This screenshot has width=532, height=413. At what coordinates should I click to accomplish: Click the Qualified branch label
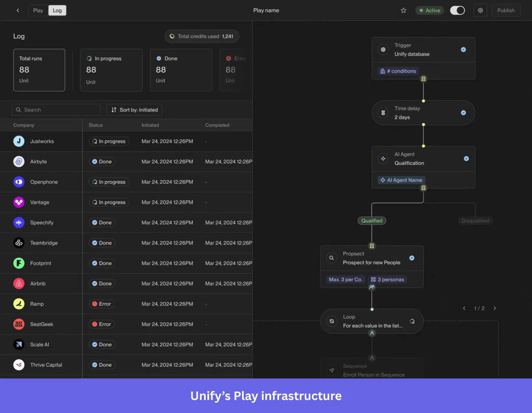coord(372,221)
